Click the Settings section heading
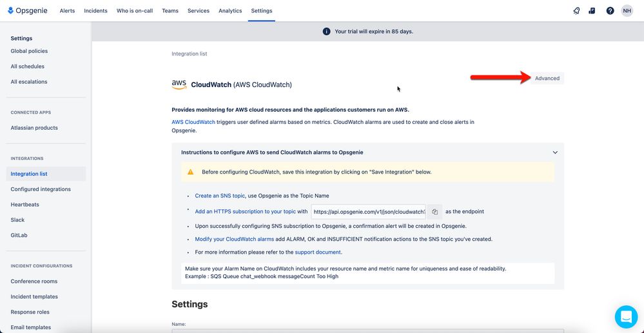This screenshot has height=333, width=644. pyautogui.click(x=190, y=304)
